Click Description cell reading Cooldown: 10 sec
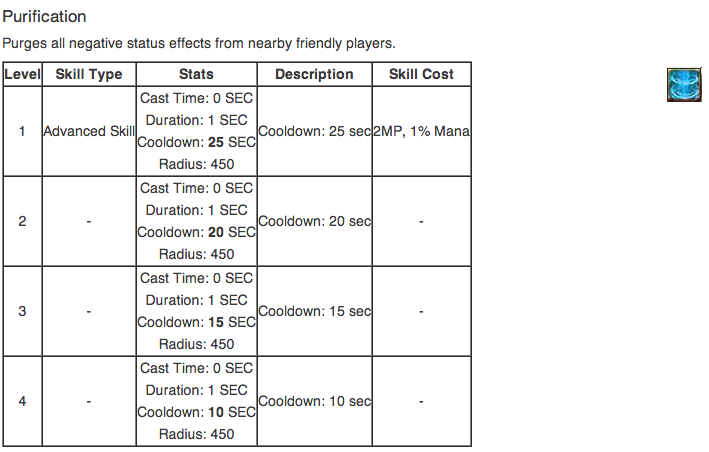 (x=314, y=401)
